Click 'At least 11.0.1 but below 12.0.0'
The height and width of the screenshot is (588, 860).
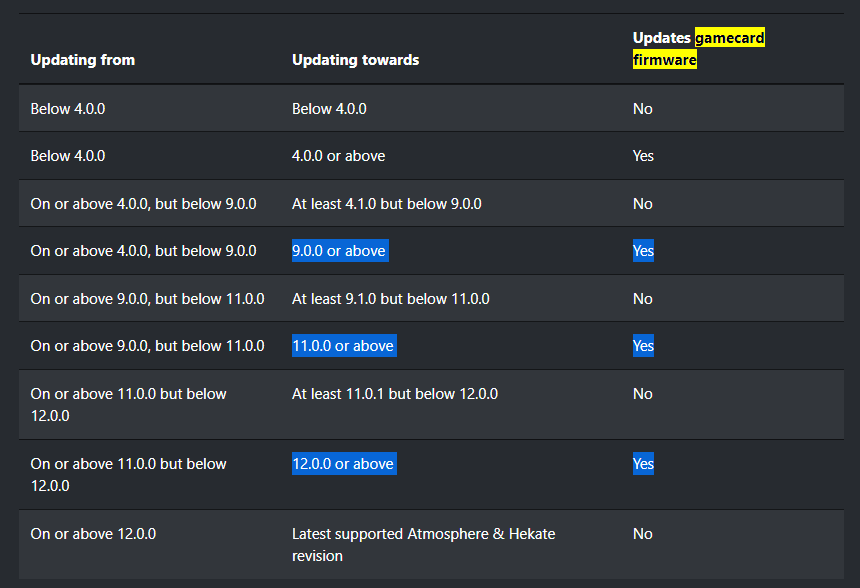(395, 394)
